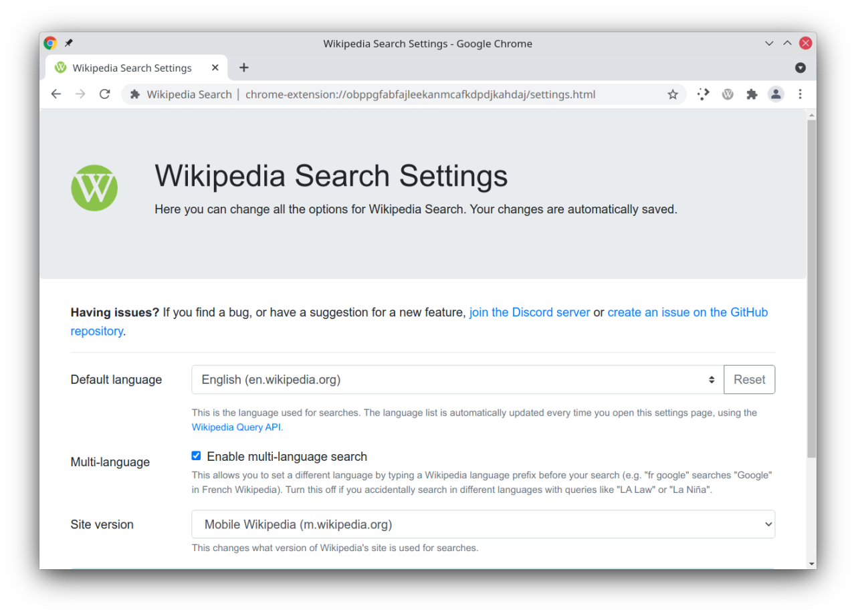The width and height of the screenshot is (856, 616).
Task: Close the Wikipedia Search Settings tab
Action: (215, 68)
